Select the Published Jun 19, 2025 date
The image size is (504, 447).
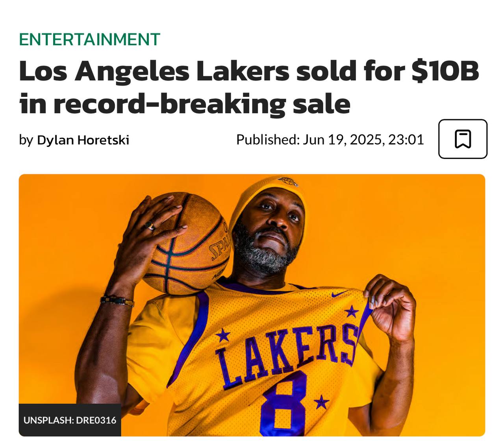point(330,139)
